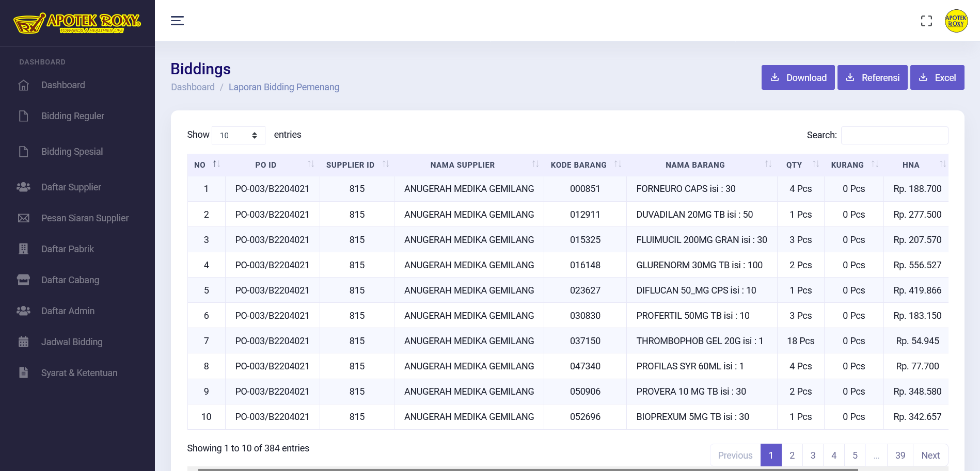This screenshot has height=471, width=980.
Task: Click the Daftar Admin people icon
Action: [24, 311]
